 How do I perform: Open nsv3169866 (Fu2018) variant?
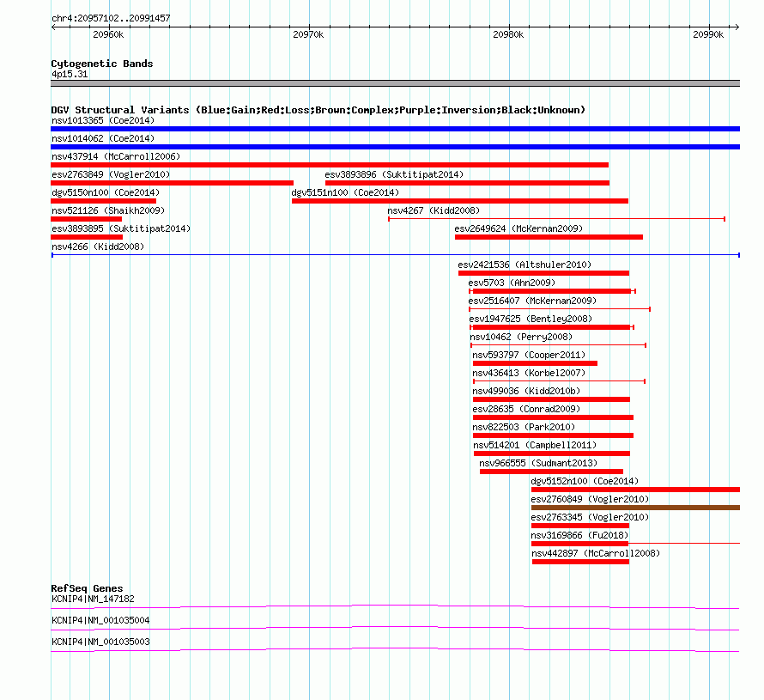[x=635, y=543]
